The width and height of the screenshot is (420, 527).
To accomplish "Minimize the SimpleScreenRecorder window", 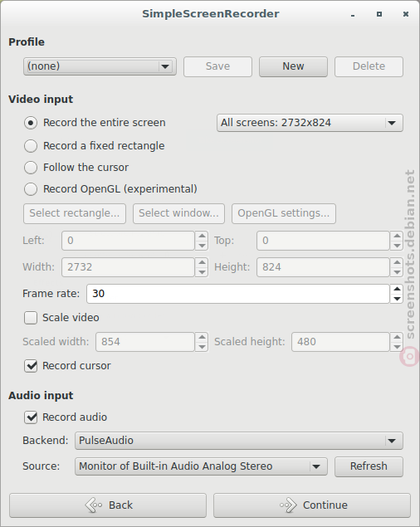I will [x=353, y=15].
